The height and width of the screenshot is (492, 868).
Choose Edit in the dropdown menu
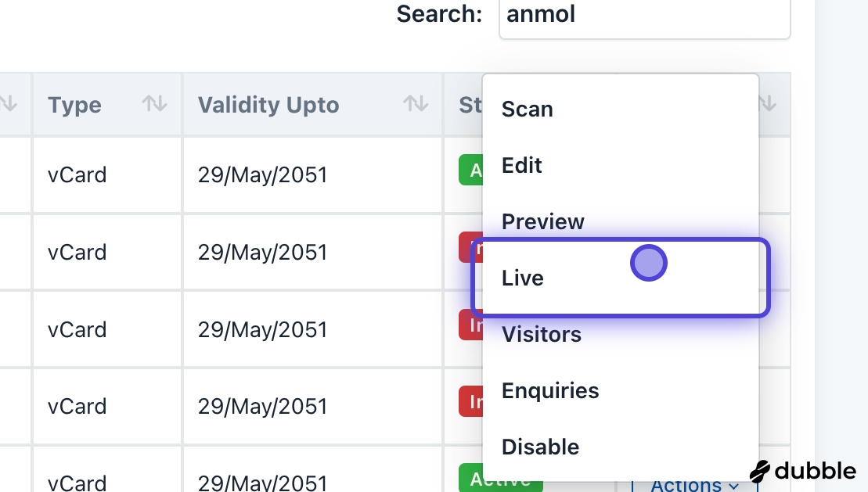point(522,166)
